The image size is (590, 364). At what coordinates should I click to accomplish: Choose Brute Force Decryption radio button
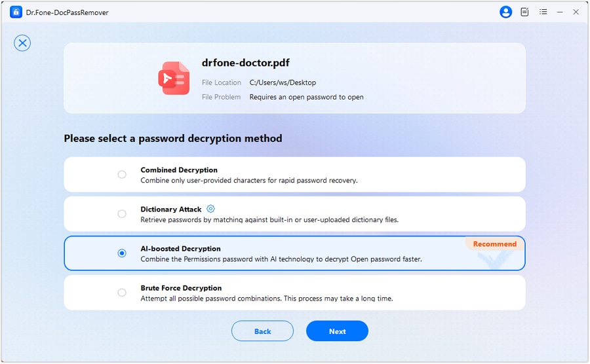122,293
